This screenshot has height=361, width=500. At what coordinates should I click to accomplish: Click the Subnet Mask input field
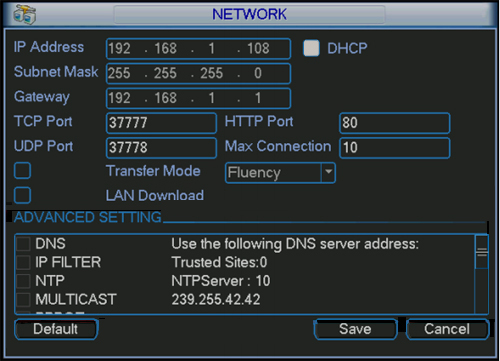pyautogui.click(x=198, y=73)
